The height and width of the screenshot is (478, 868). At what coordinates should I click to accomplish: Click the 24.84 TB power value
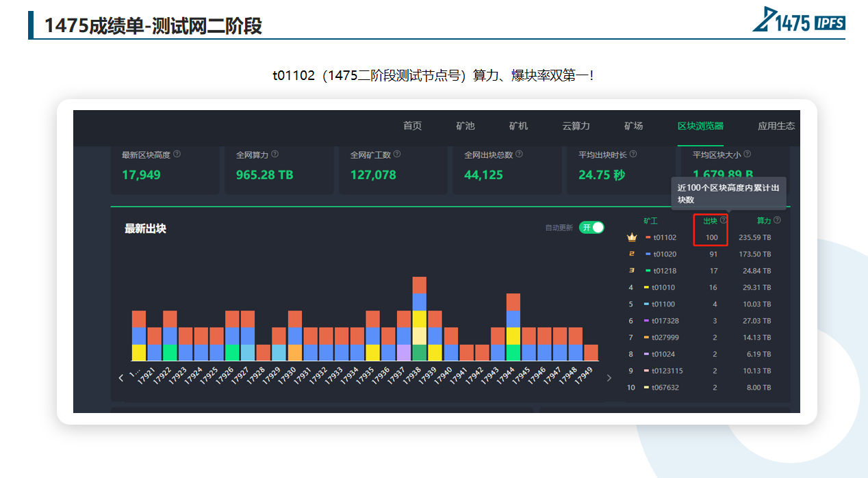click(x=757, y=271)
